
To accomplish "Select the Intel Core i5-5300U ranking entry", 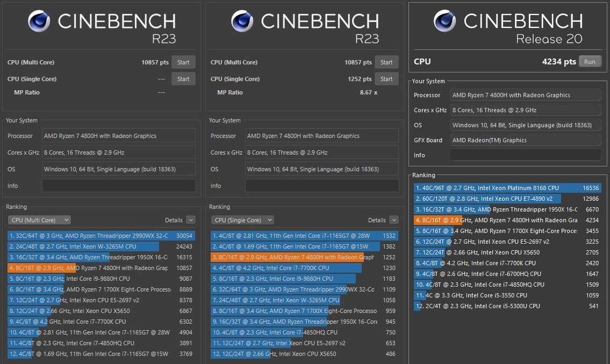I will [507, 307].
